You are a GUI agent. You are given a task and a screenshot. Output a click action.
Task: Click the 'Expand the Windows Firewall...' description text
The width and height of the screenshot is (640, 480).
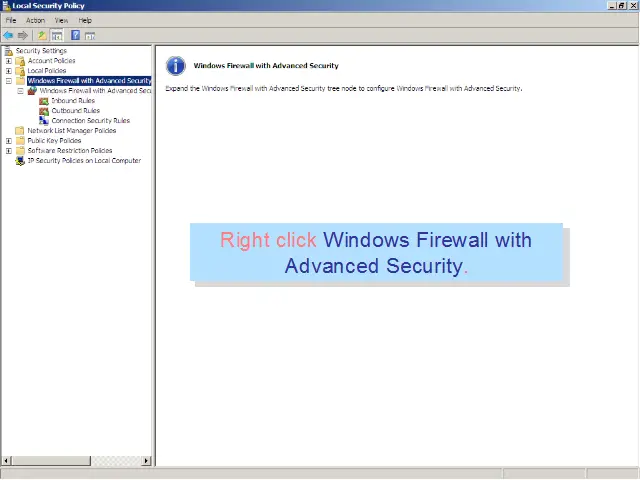tap(344, 89)
